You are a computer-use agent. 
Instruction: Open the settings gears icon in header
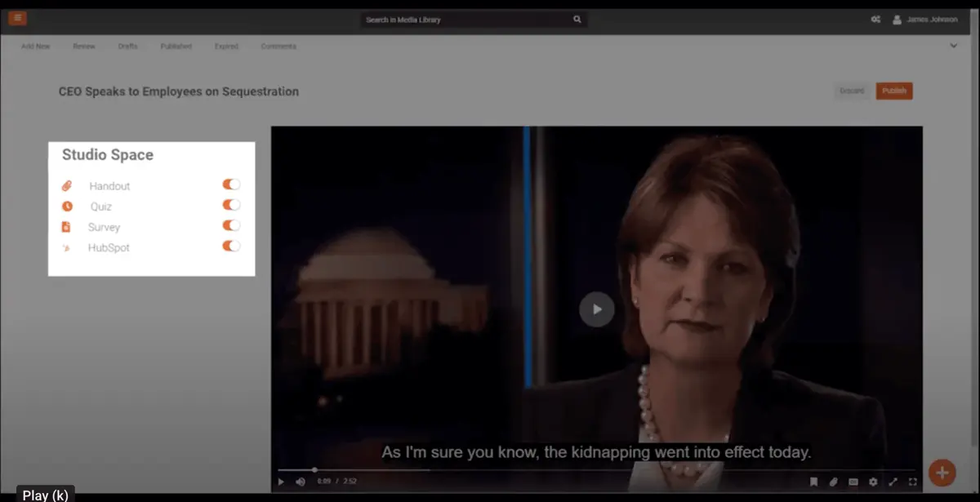875,20
